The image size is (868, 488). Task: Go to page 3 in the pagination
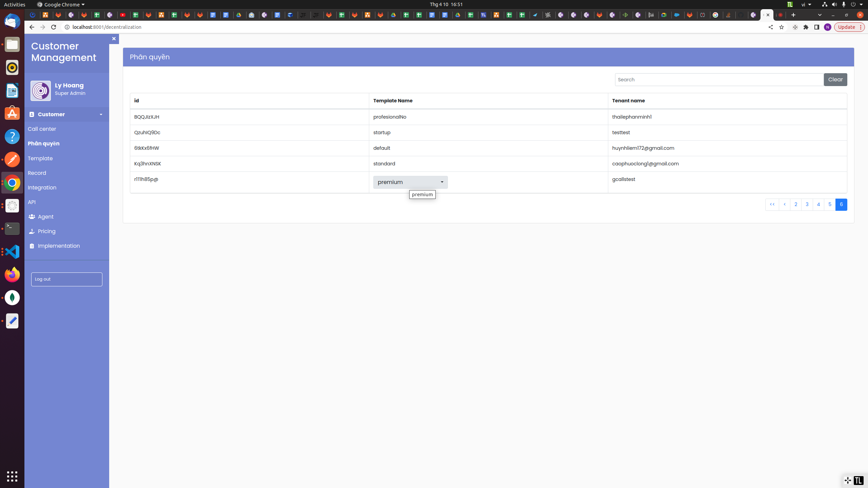[x=807, y=204]
